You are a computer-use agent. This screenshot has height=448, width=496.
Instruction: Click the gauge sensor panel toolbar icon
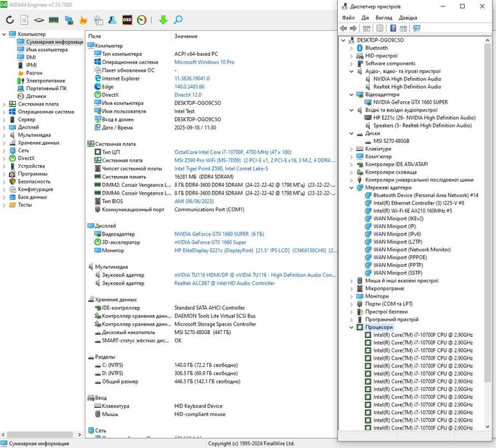click(141, 20)
